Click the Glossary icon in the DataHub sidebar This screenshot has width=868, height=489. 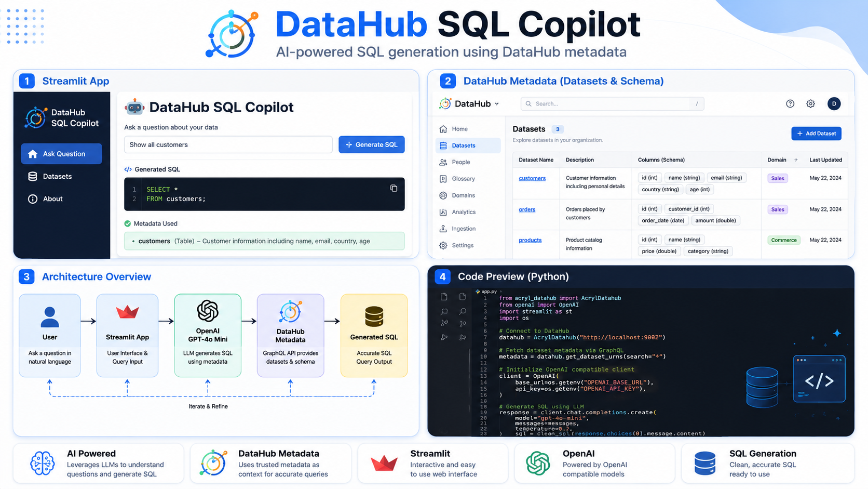coord(443,179)
